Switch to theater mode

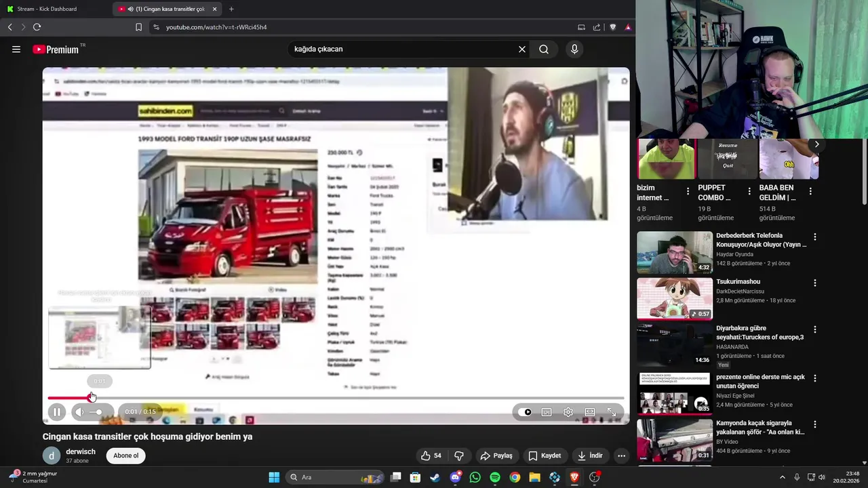click(590, 412)
